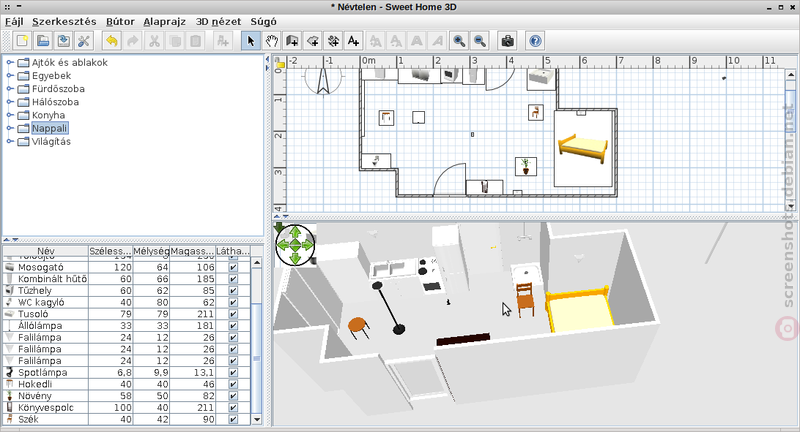Toggle visibility checkbox for Tűzhely
Viewport: 800px width, 432px height.
point(233,291)
